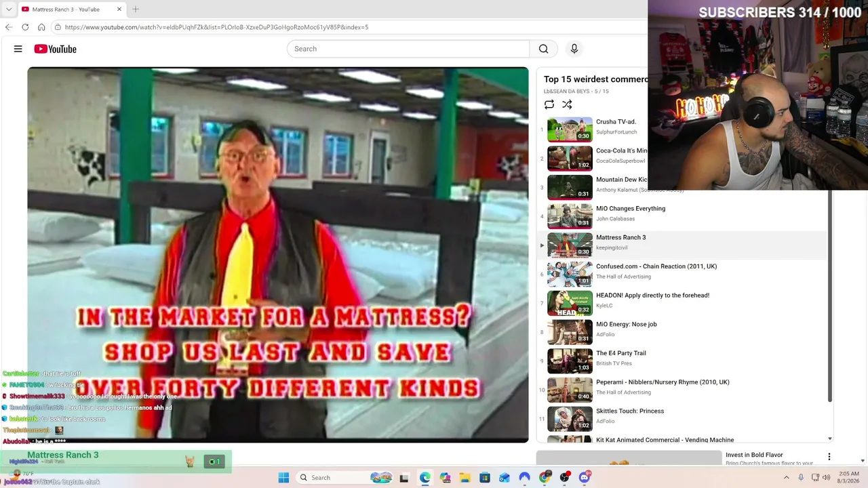Play the Peperami Nibblers thumbnail
This screenshot has width=868, height=488.
click(x=570, y=390)
